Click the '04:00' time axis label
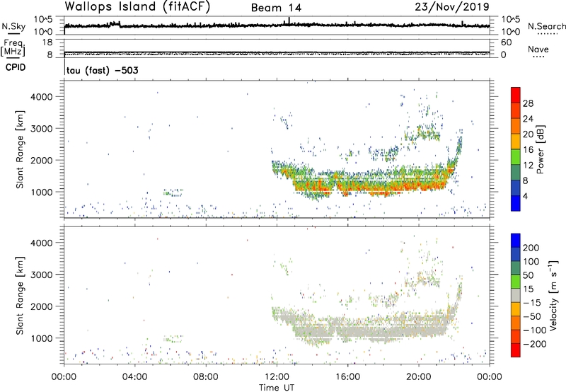This screenshot has width=566, height=392. click(134, 377)
